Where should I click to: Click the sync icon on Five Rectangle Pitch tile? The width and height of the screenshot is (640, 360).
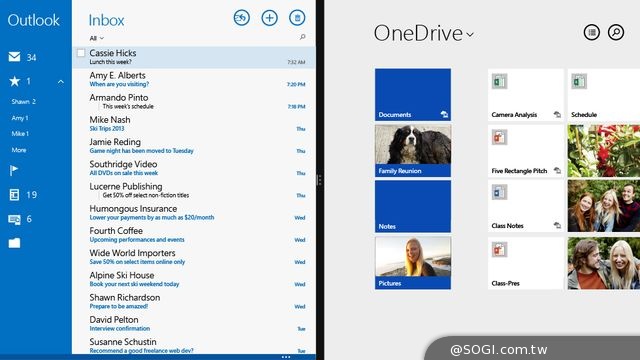pos(557,171)
